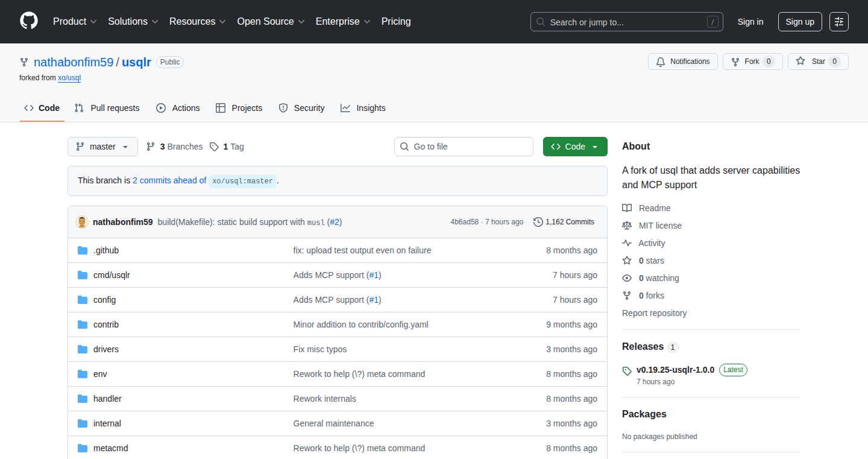Click the Activity pulse icon
The image size is (868, 459).
(627, 243)
